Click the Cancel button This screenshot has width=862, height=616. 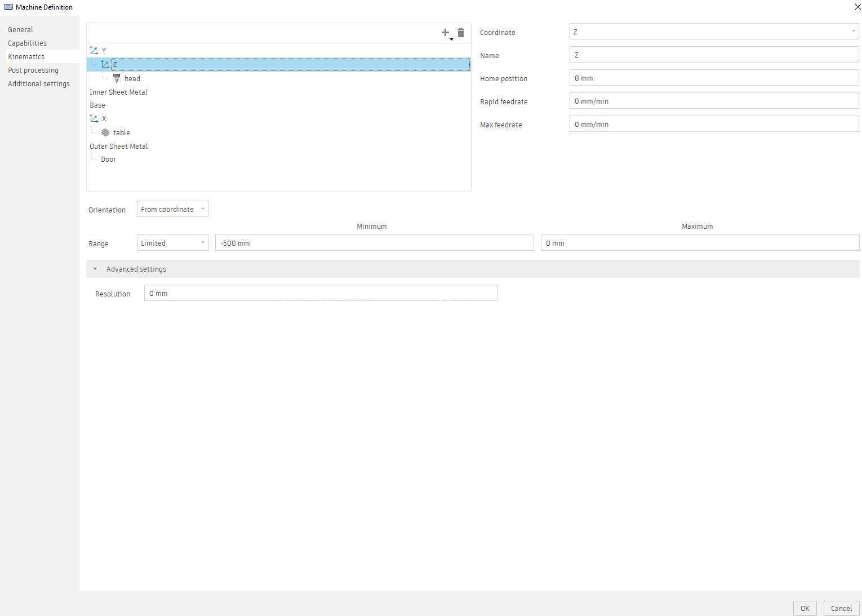click(841, 608)
